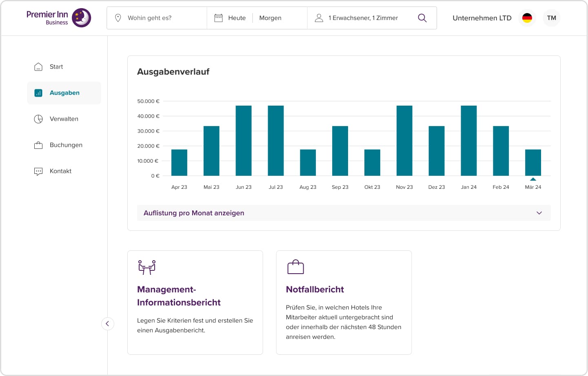Click the guest person icon
The width and height of the screenshot is (588, 376).
click(319, 18)
